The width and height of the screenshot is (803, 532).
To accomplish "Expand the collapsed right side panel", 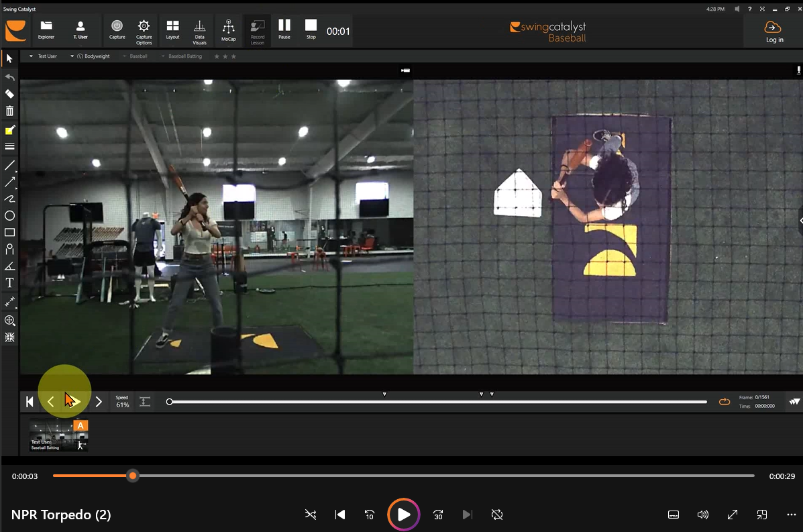I will point(800,220).
